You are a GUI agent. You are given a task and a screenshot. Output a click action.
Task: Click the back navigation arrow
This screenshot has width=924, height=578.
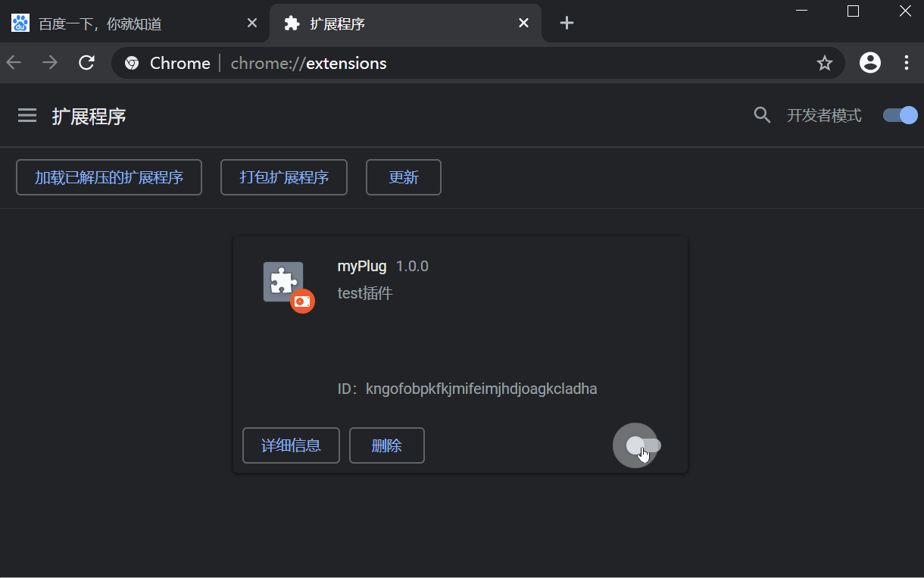click(13, 63)
